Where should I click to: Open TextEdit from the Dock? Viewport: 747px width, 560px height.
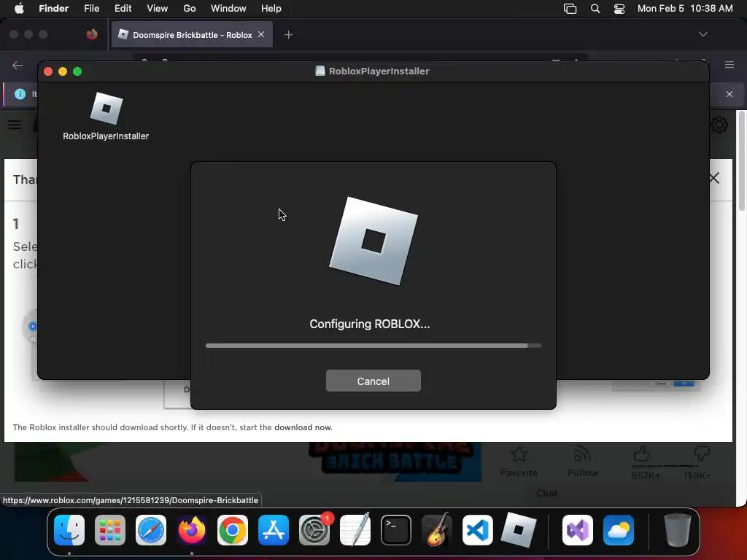(x=355, y=530)
